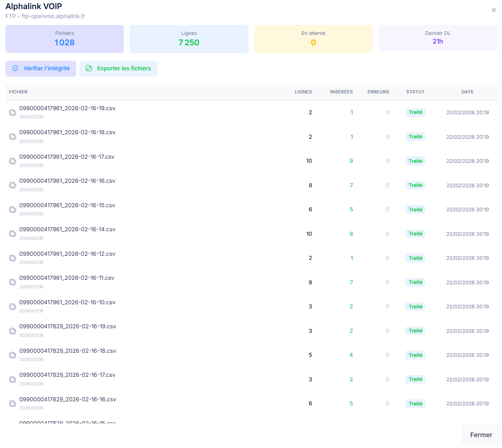
Task: Sort by the ERREURS column header
Action: click(378, 92)
